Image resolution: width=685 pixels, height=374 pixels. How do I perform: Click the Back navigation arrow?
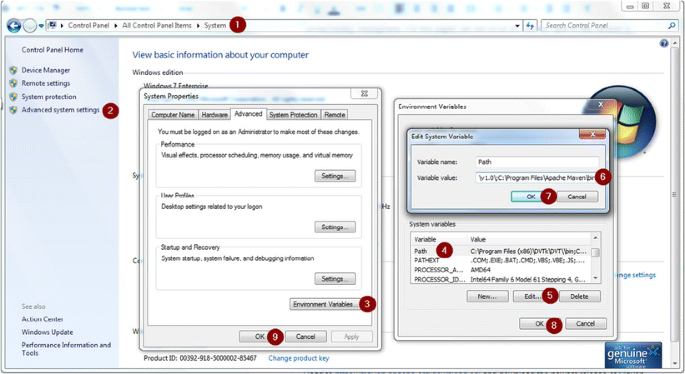[14, 26]
